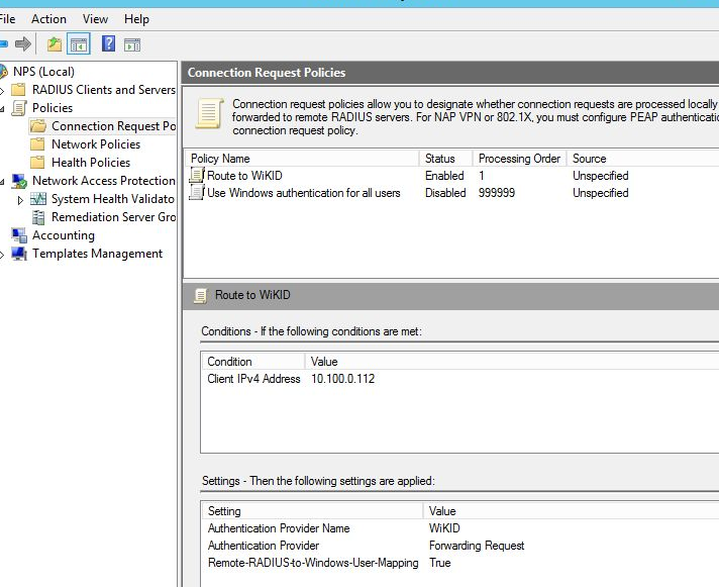Sort by the Status column header
This screenshot has height=587, width=719.
pos(440,158)
